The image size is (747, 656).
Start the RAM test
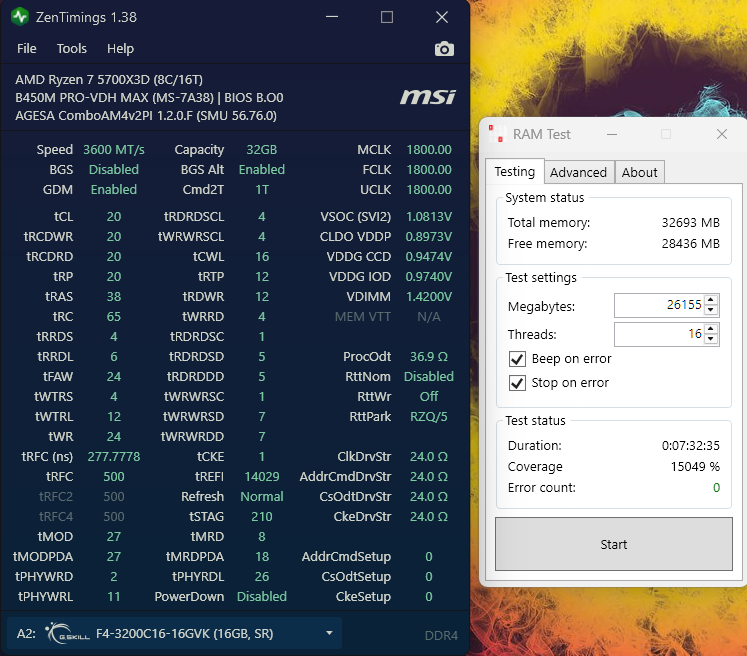click(x=614, y=544)
